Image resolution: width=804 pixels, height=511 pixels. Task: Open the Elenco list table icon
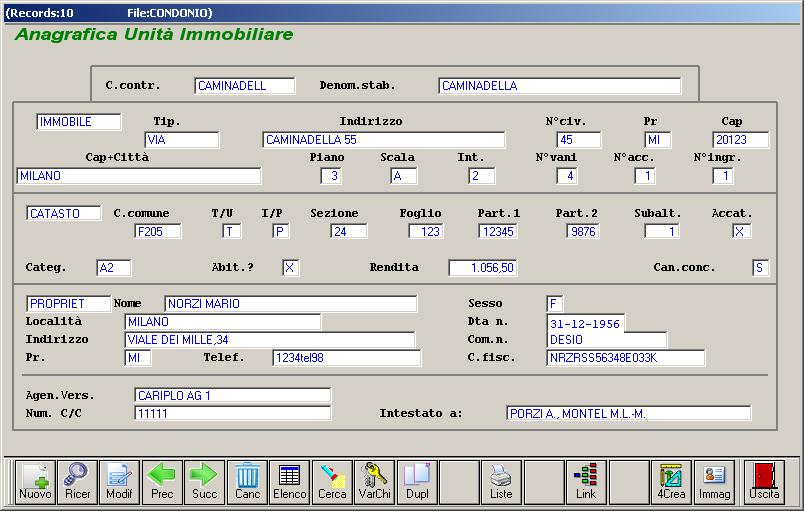tap(290, 482)
